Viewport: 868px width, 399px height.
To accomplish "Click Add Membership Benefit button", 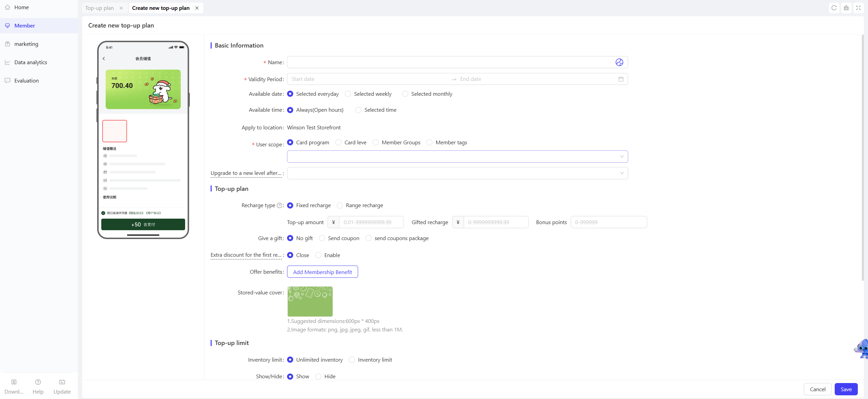I will coord(322,272).
